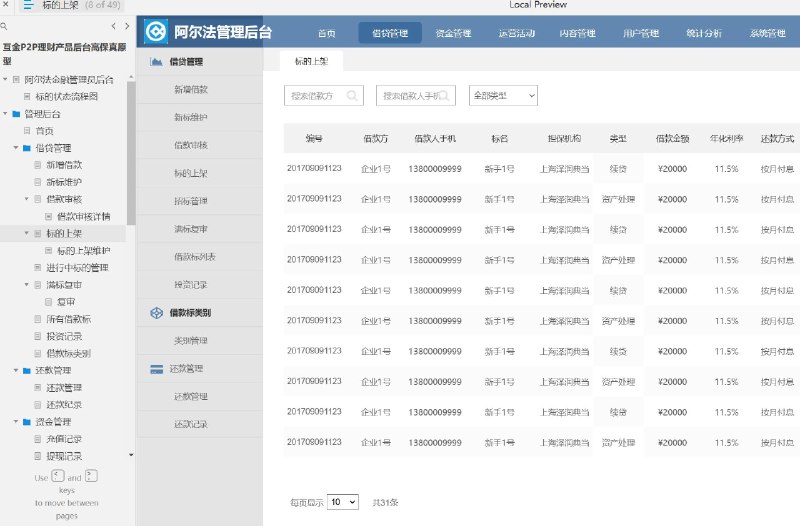
Task: Click folder icon of 管理后台 in sitemap
Action: coord(16,114)
